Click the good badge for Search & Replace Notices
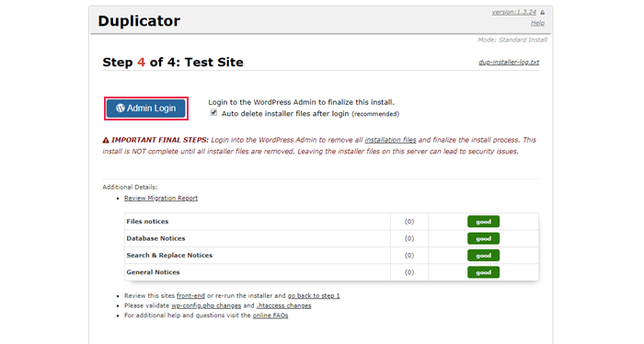The width and height of the screenshot is (644, 344). tap(483, 256)
